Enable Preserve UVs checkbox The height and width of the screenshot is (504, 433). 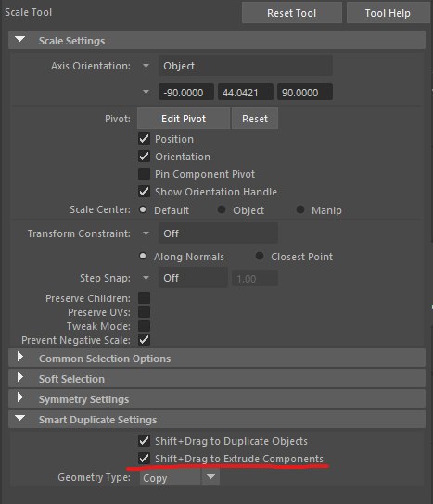point(144,312)
